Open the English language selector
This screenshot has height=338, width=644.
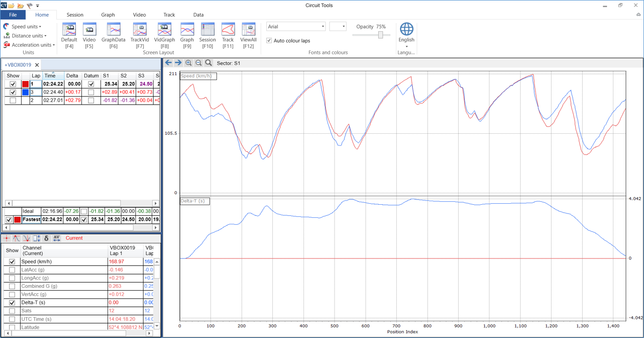click(406, 35)
